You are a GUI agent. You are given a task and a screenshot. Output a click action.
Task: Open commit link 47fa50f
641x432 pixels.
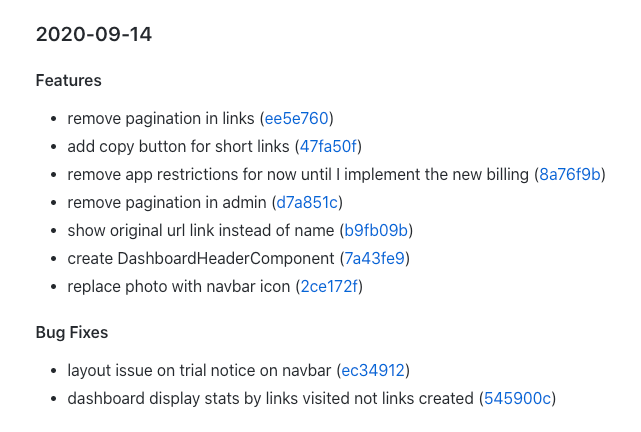pos(329,146)
